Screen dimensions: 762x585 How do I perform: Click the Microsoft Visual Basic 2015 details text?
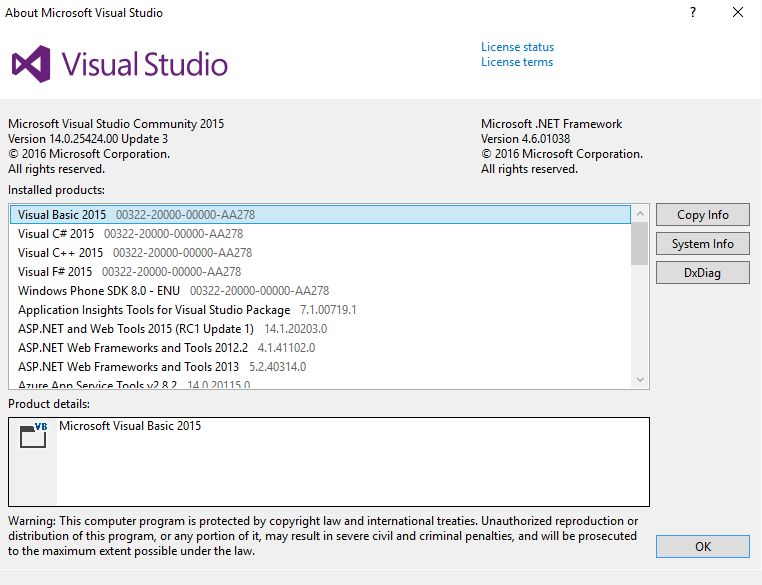130,426
